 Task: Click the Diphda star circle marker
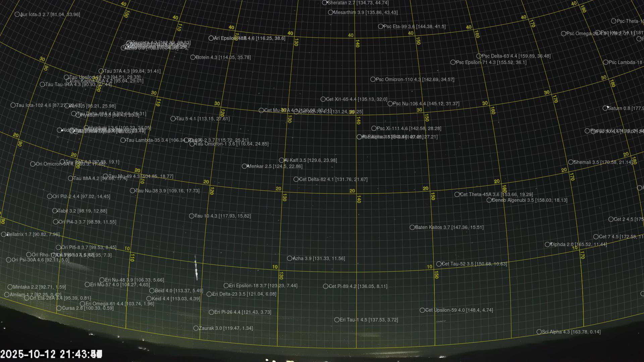(547, 245)
